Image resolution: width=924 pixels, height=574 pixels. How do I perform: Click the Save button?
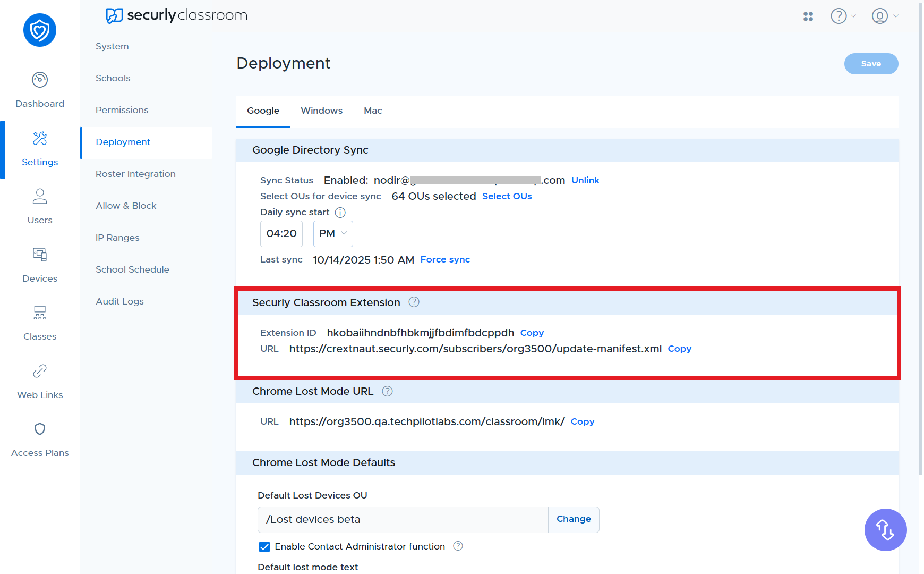[x=871, y=64]
